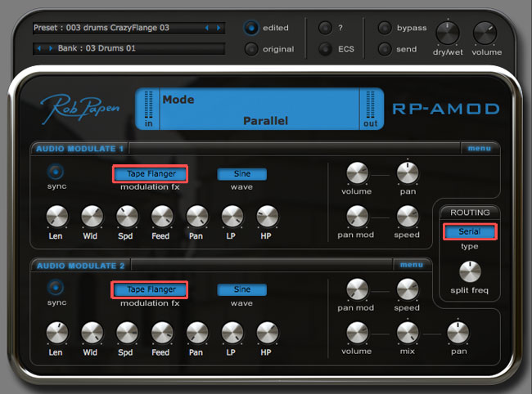
Task: Click the Spd knob in Audio Modulate 1
Action: click(127, 216)
